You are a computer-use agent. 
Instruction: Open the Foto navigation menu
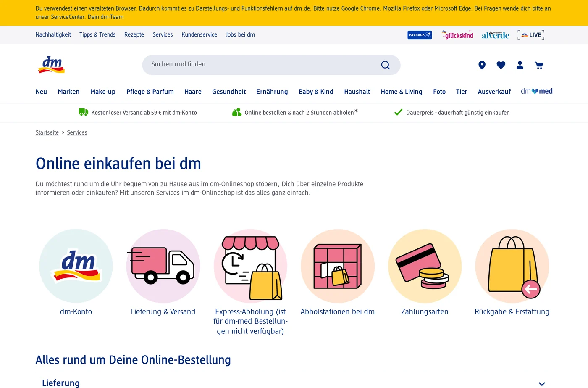[x=439, y=92]
